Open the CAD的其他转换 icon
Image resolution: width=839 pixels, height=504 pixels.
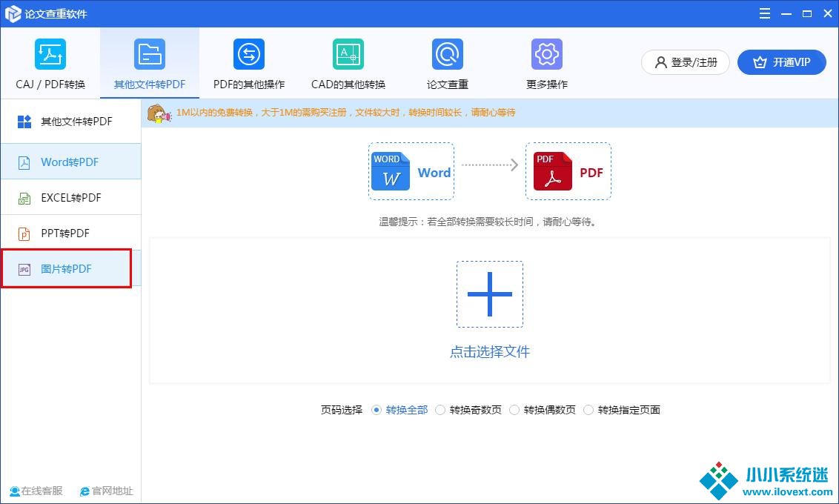click(x=348, y=54)
